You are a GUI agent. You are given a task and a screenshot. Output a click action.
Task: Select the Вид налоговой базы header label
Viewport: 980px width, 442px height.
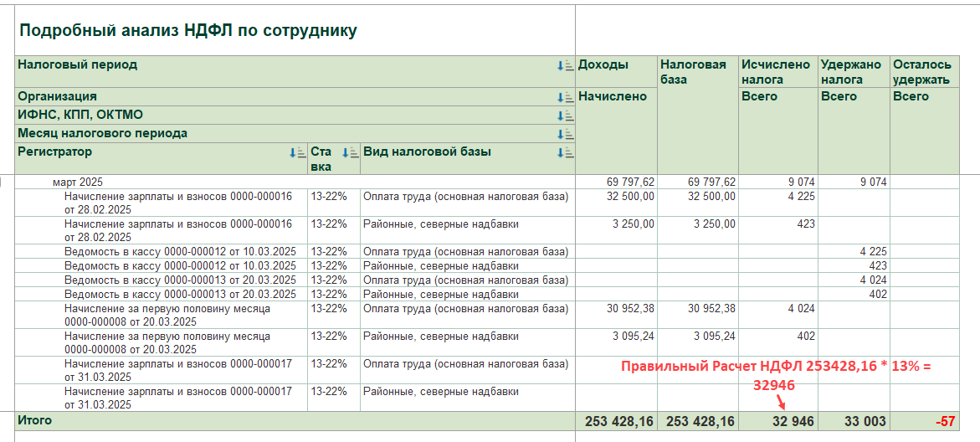(x=428, y=152)
